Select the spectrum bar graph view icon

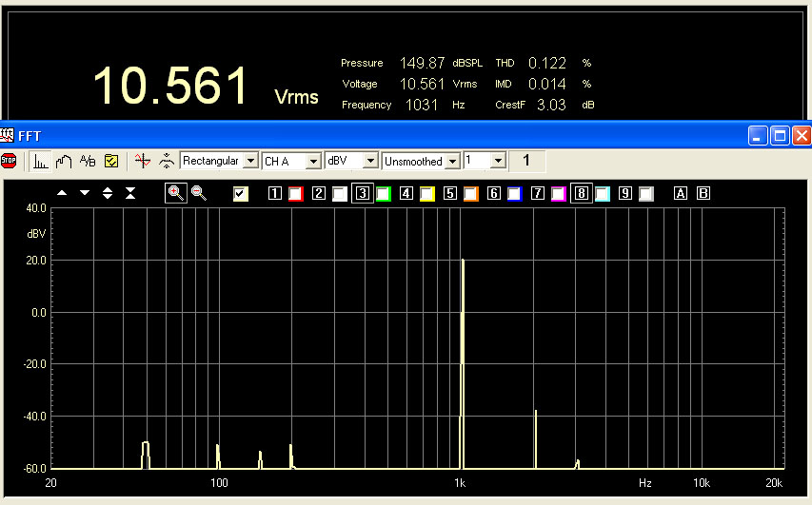tap(40, 161)
